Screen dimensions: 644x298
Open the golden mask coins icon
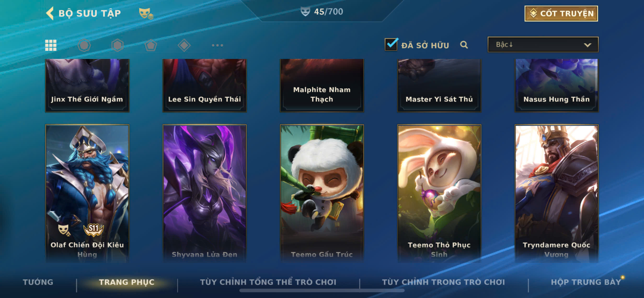coord(146,13)
